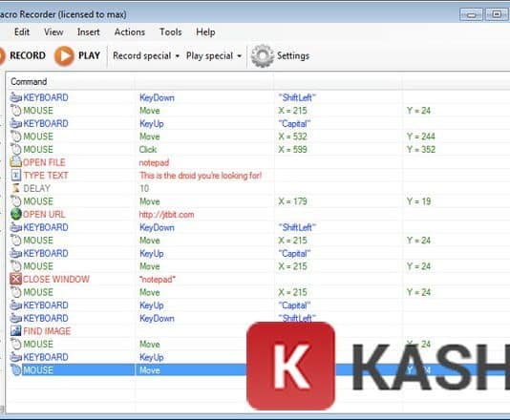Select the first KEYBOARD KeyDown row icon
This screenshot has width=510, height=420.
15,97
